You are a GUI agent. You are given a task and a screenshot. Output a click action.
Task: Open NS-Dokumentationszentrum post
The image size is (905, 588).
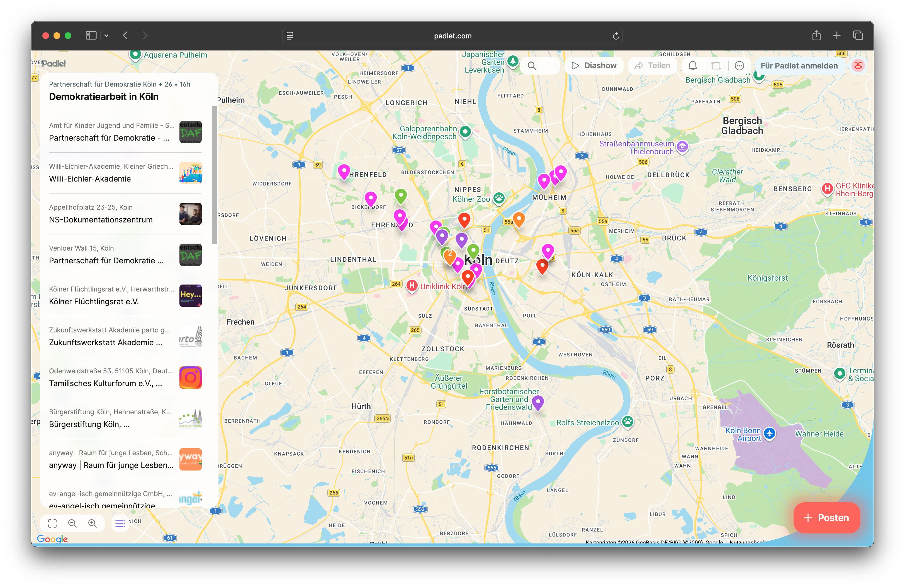[x=125, y=214]
